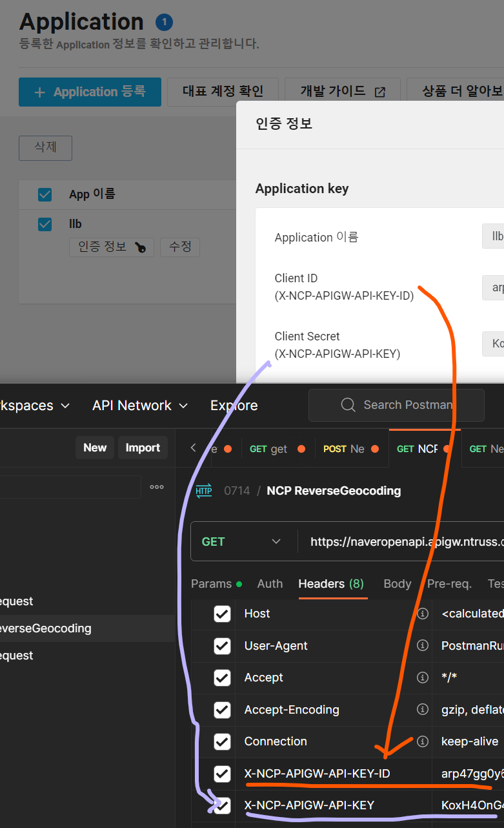
Task: Click the 0714 collection breadcrumb
Action: point(236,491)
